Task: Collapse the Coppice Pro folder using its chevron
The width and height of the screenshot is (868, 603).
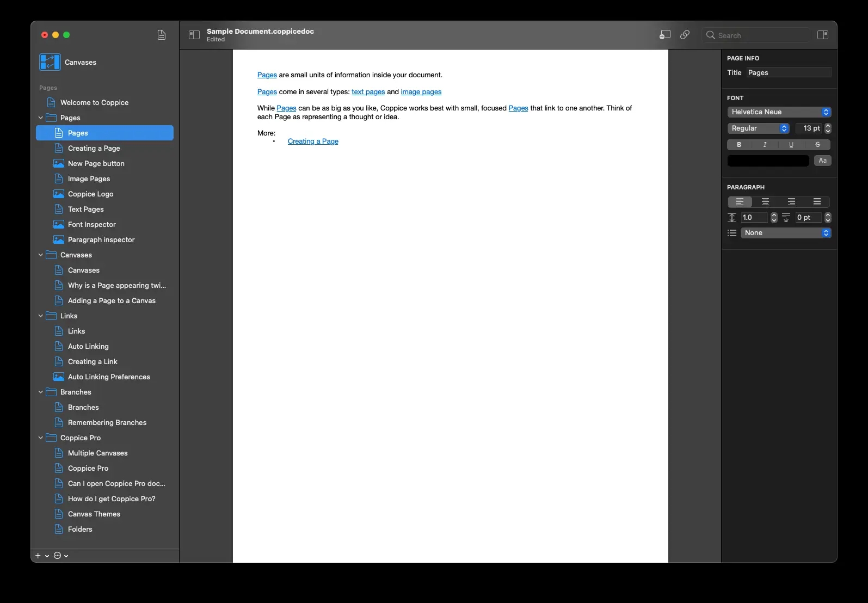Action: coord(41,438)
